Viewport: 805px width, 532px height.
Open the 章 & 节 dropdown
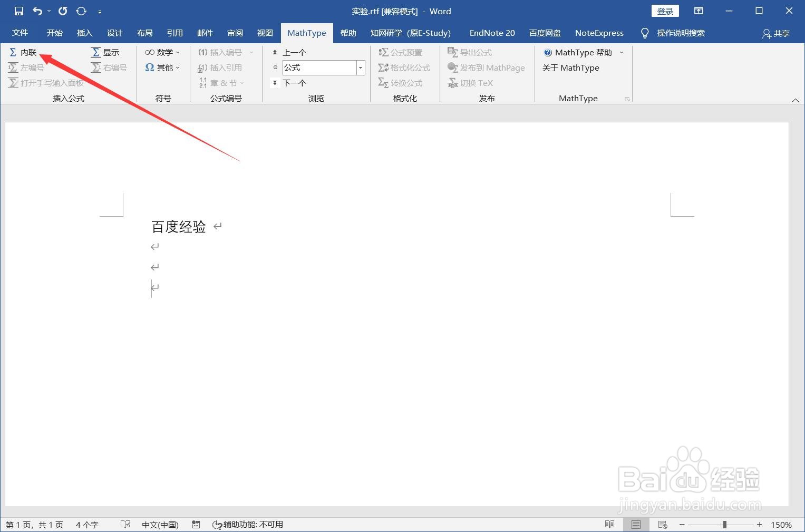click(x=221, y=83)
